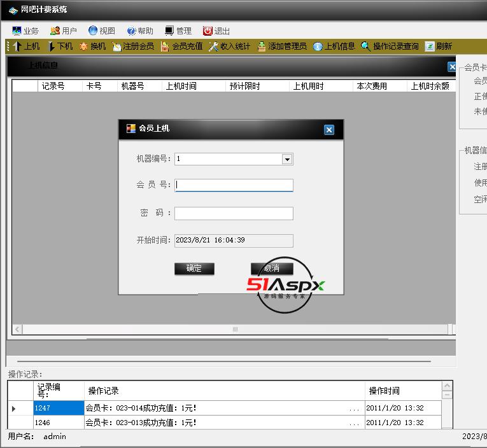
Task: Click the 023-014 recharge record text
Action: coord(141,408)
